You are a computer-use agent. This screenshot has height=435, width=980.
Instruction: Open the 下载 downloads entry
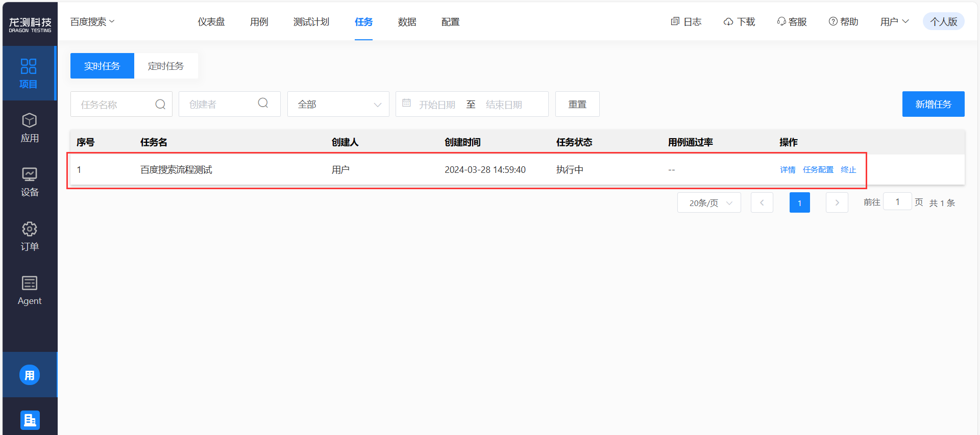point(739,21)
